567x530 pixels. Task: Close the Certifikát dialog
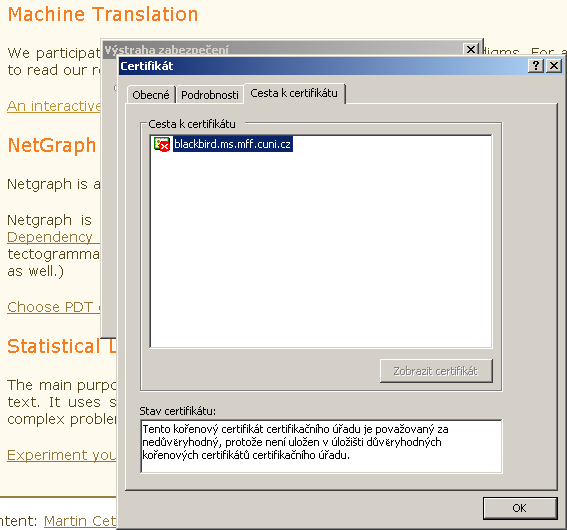tap(554, 66)
